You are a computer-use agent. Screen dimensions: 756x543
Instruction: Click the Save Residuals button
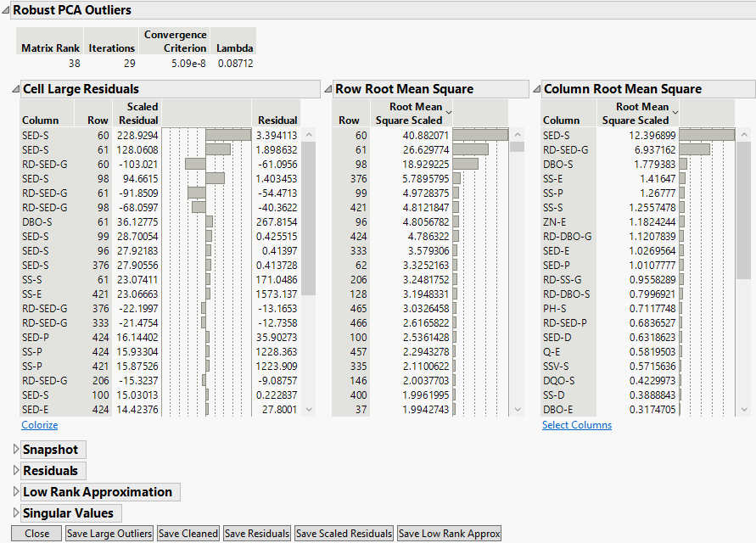click(256, 533)
